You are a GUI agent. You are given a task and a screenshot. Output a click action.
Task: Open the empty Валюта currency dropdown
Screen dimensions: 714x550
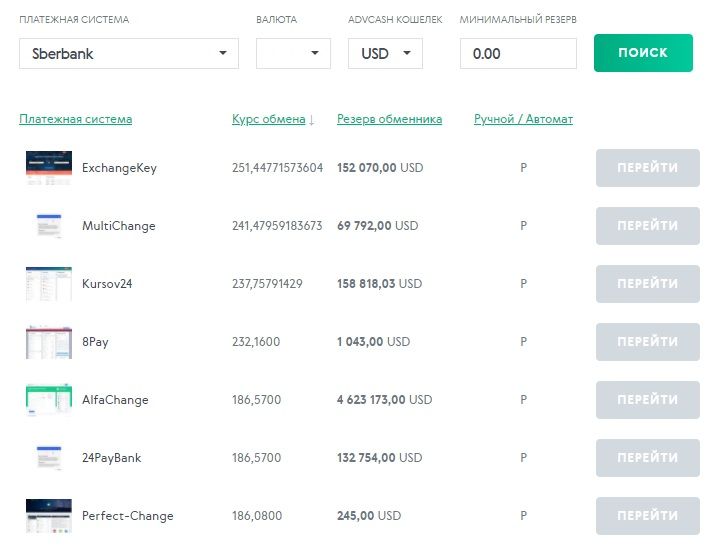click(x=293, y=54)
